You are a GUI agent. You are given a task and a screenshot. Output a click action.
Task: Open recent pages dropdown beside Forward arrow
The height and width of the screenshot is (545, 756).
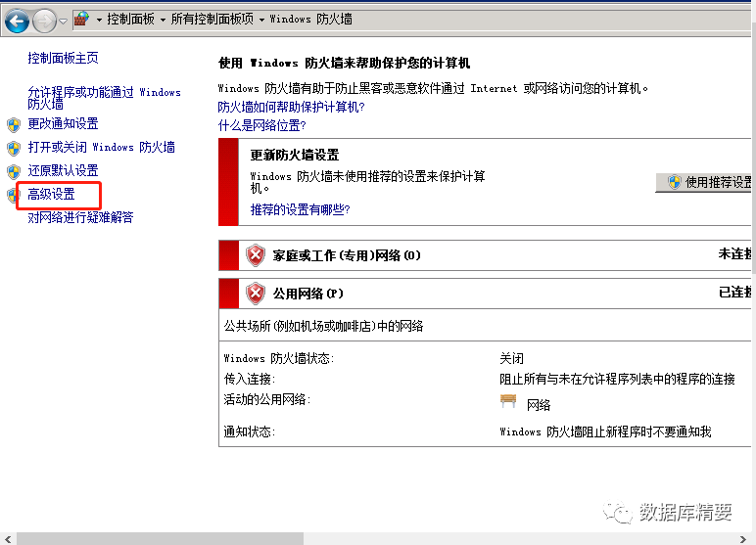[63, 22]
